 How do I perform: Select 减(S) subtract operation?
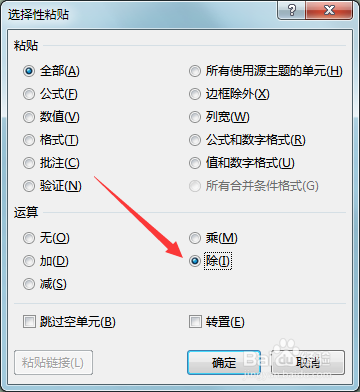click(x=45, y=284)
